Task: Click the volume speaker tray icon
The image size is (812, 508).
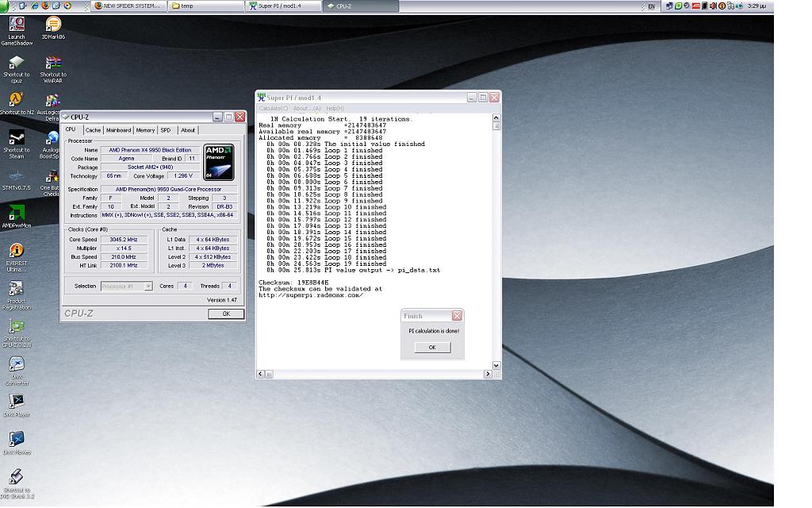Action: click(713, 6)
